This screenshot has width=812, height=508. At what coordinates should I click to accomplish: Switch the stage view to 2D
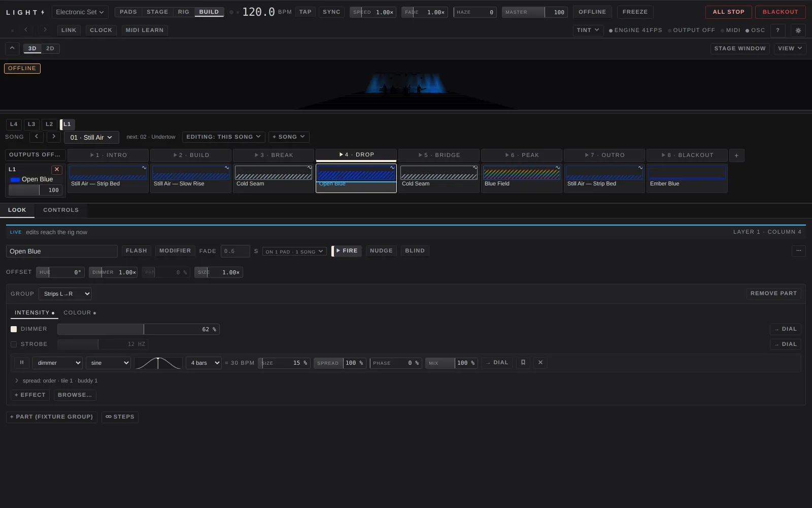point(50,49)
